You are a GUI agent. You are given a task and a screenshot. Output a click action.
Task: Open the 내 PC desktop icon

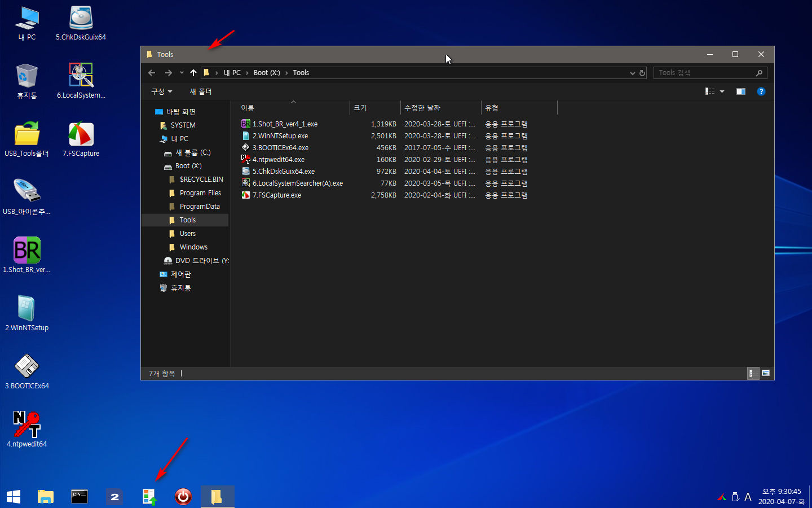[x=27, y=23]
